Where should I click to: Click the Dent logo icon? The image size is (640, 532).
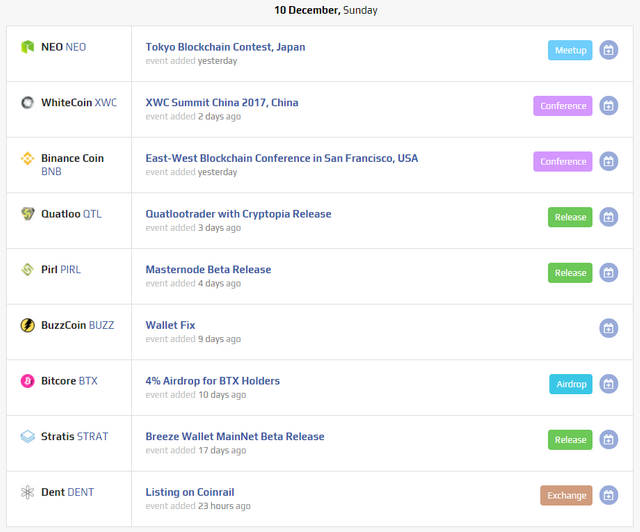[27, 492]
